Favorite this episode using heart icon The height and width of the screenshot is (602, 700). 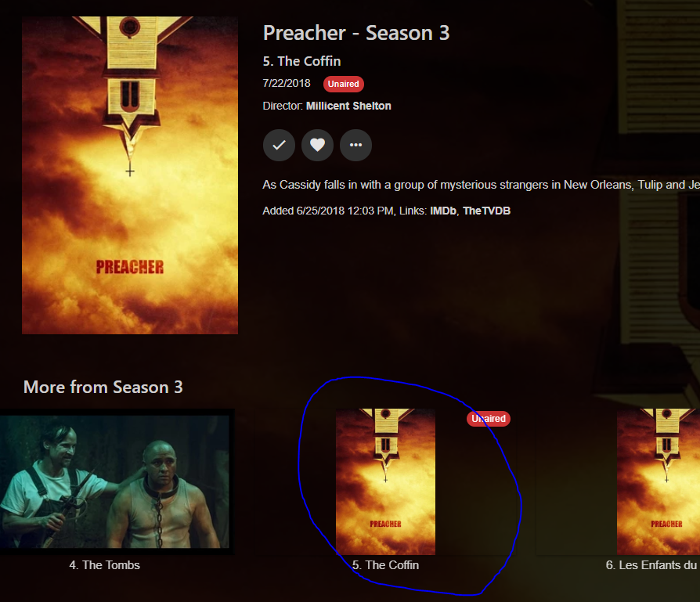point(317,145)
